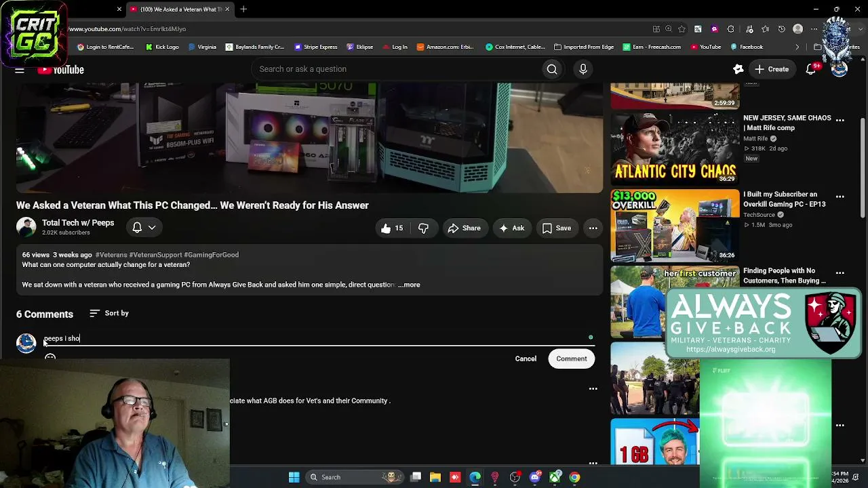Open the Atlantic City Chaos video thumbnail
This screenshot has width=868, height=488.
click(675, 149)
